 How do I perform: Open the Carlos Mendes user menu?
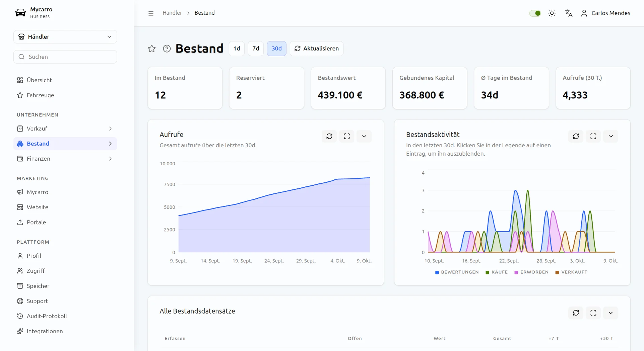click(605, 13)
